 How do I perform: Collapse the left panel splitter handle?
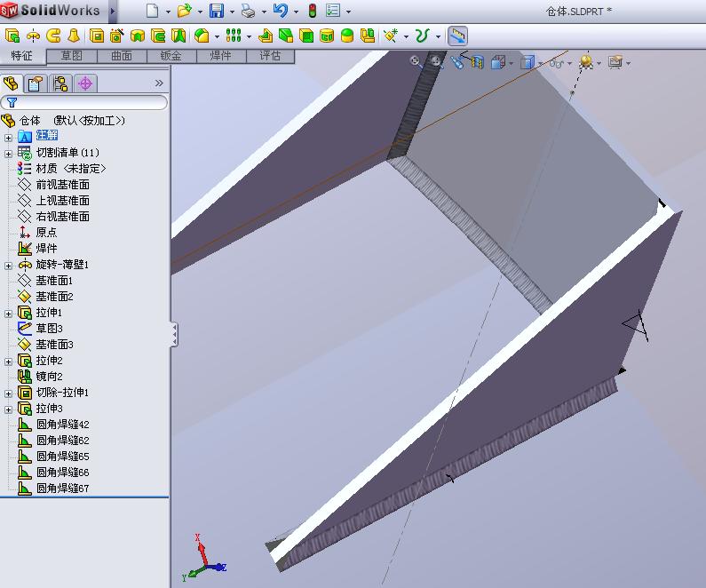(174, 335)
